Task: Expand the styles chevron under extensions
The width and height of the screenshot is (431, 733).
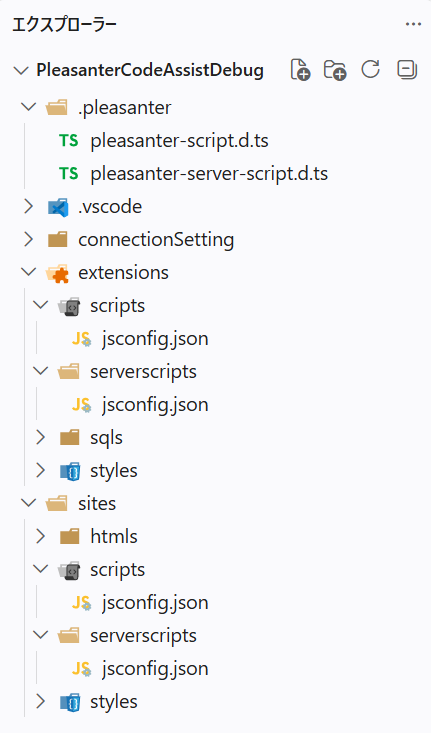Action: click(41, 470)
